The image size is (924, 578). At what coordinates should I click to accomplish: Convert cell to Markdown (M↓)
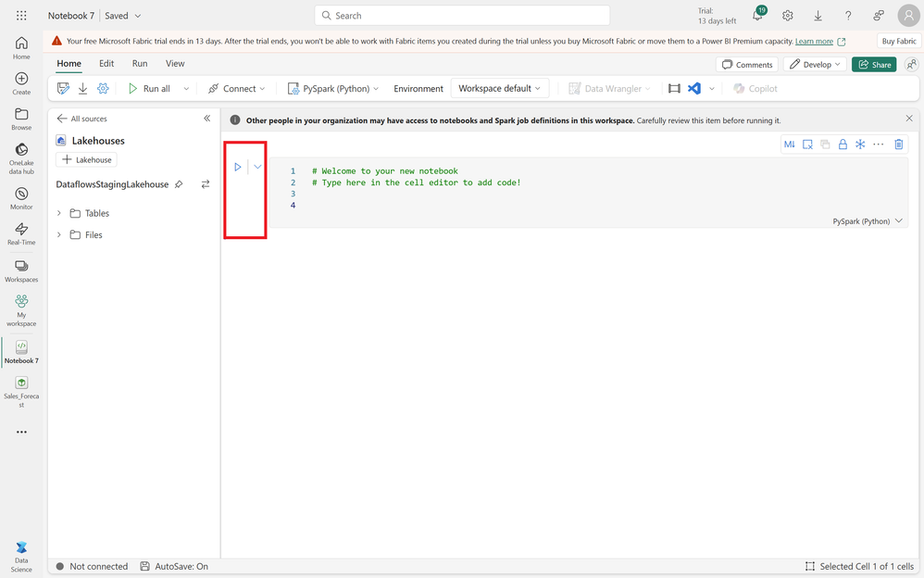pos(790,144)
